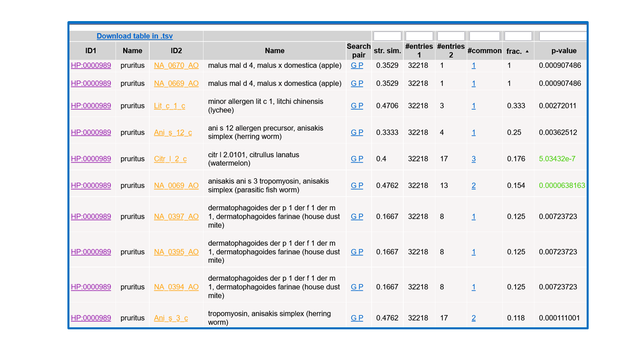
Task: Click the P search link in Ani_s_3_c row
Action: pyautogui.click(x=360, y=318)
